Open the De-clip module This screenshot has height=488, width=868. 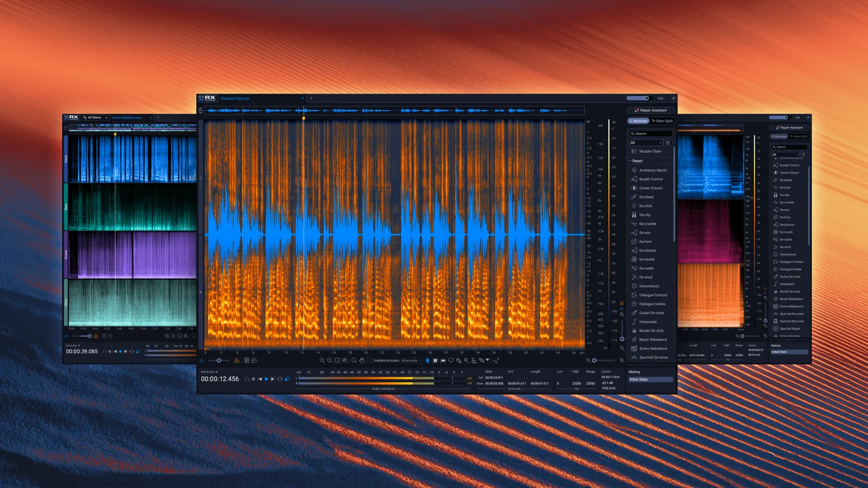tap(641, 215)
